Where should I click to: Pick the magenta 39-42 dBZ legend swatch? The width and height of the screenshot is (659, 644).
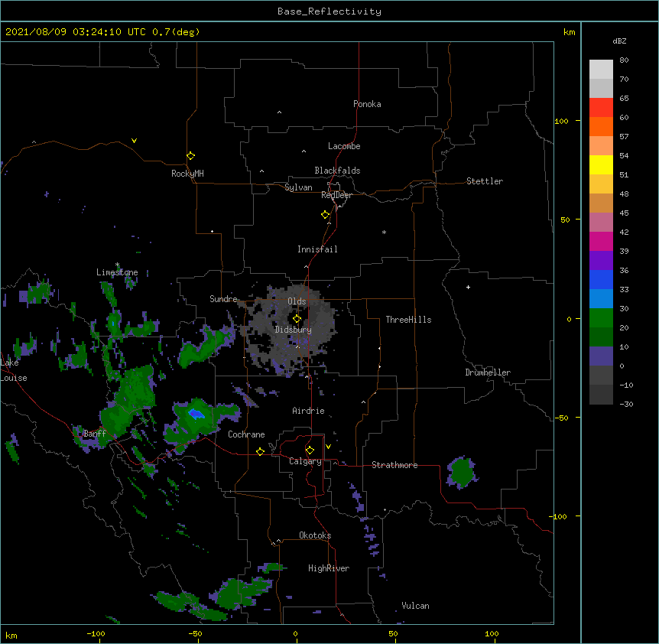point(601,241)
